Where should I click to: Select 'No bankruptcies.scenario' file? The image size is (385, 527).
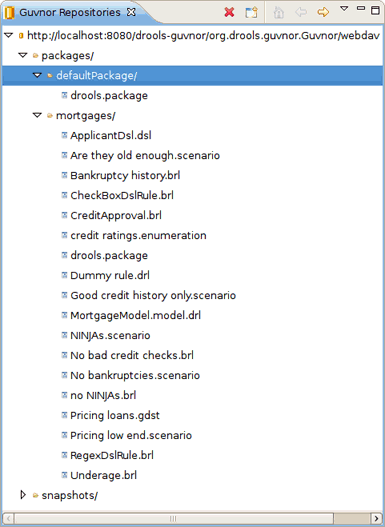(135, 375)
